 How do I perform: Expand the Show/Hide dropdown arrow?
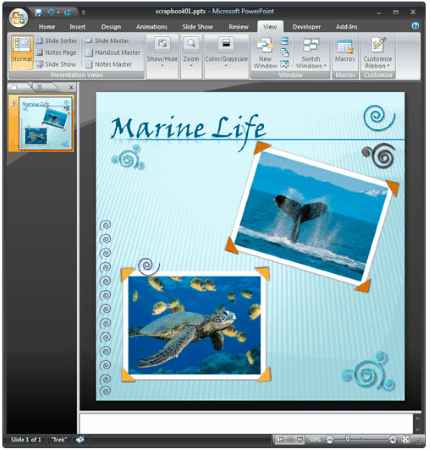[x=162, y=66]
